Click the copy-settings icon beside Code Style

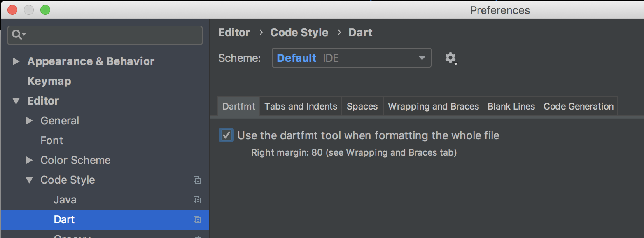pos(197,180)
